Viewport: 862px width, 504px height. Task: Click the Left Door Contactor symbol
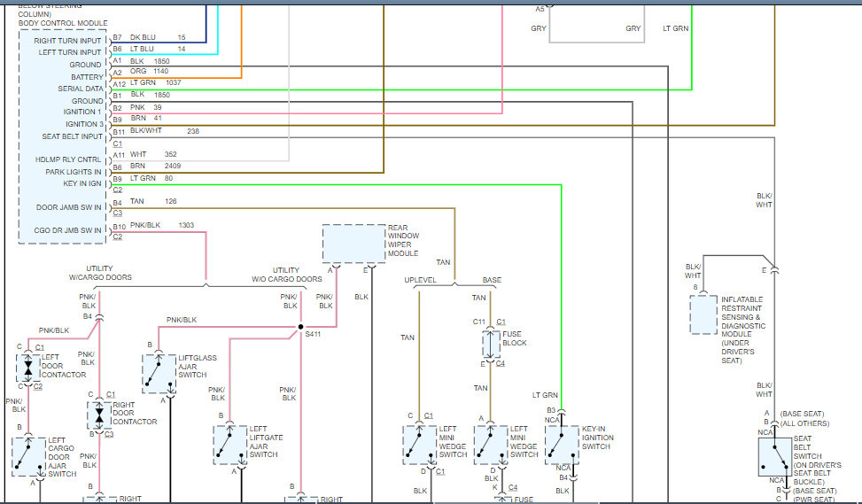click(x=27, y=367)
